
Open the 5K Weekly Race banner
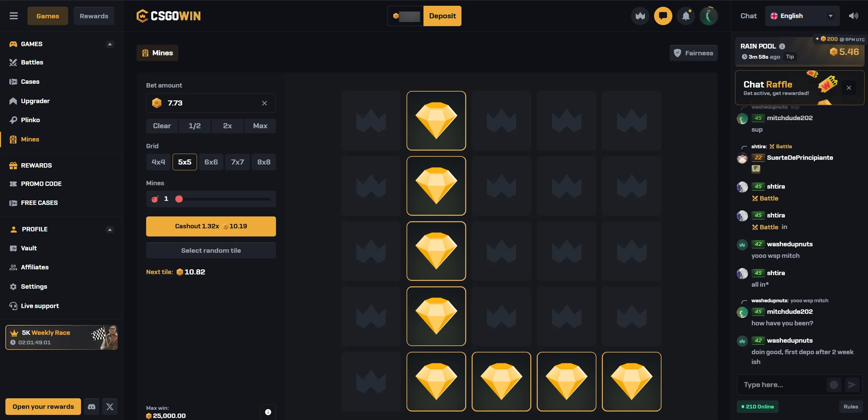click(x=62, y=337)
